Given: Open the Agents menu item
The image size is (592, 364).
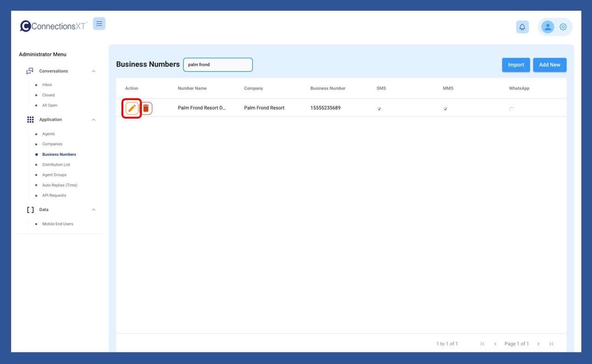Looking at the screenshot, I should [x=48, y=134].
